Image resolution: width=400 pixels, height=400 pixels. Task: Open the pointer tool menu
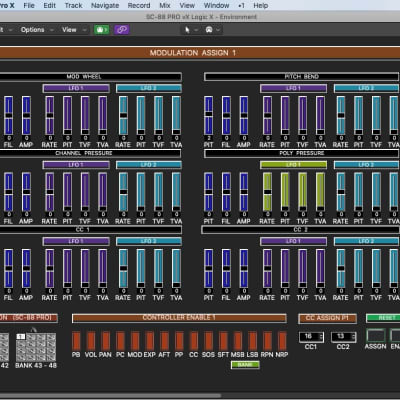point(191,30)
